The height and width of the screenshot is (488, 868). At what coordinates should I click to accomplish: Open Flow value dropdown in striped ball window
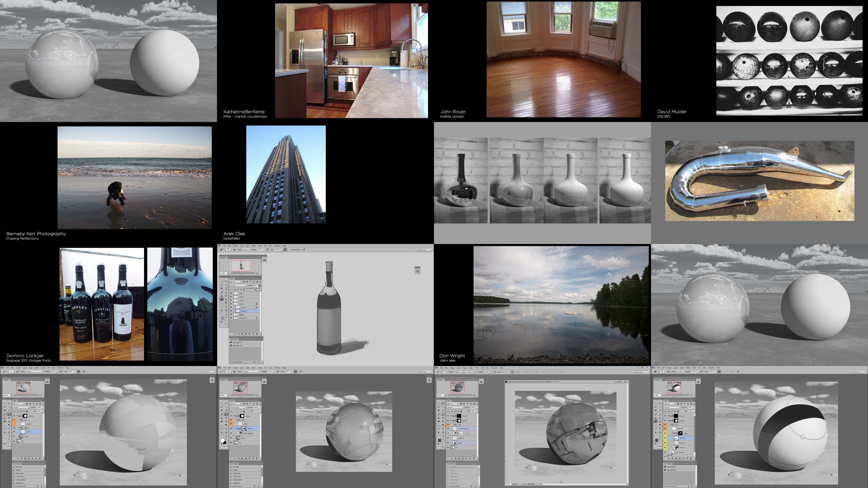pos(715,372)
